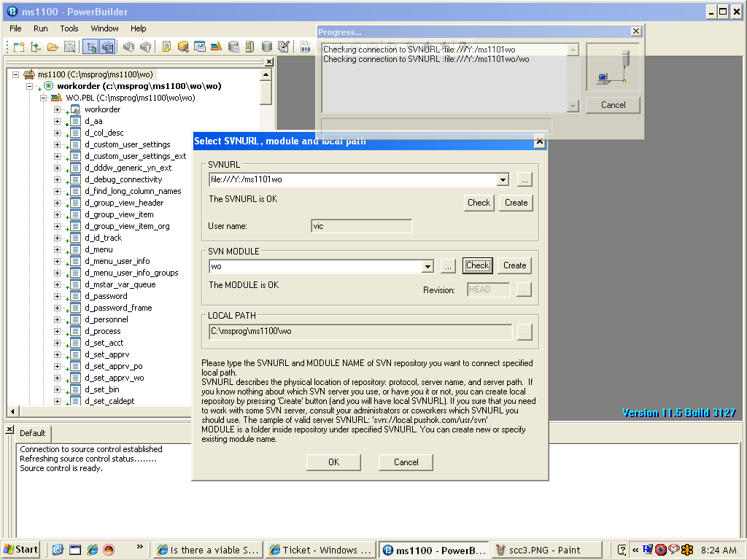747x560 pixels.
Task: Open the Library painter books icon
Action: [x=216, y=47]
